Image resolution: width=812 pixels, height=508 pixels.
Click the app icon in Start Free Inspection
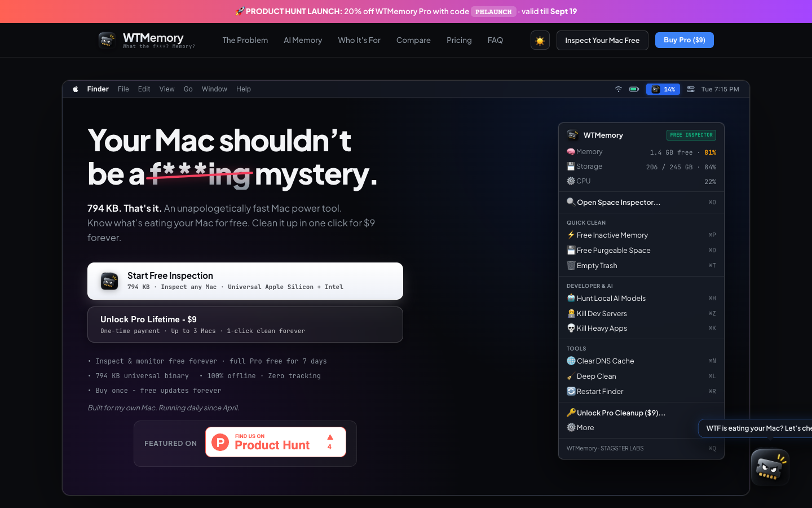pos(109,281)
